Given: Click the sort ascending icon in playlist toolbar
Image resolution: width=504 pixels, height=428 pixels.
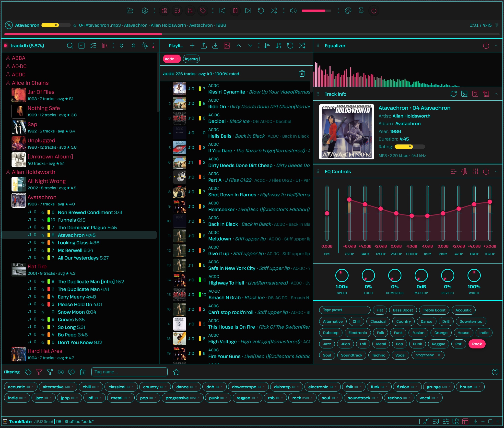Looking at the screenshot, I should [x=267, y=46].
